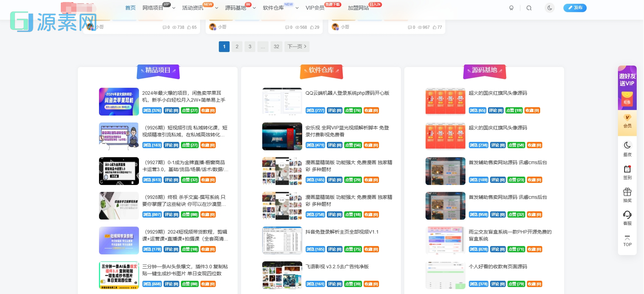The width and height of the screenshot is (644, 294).
Task: Open 飞语影视 v3.2.5 article link
Action: [337, 267]
